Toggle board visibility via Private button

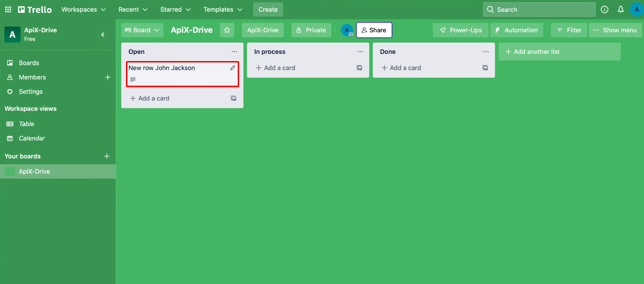[311, 30]
